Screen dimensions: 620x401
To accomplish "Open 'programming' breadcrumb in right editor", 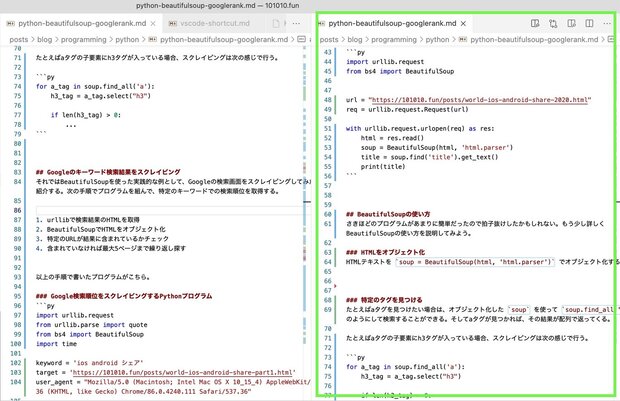I will [x=394, y=40].
